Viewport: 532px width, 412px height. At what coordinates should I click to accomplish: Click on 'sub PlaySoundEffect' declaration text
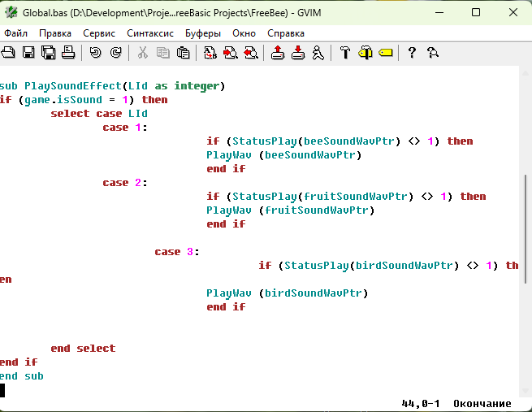tap(60, 86)
